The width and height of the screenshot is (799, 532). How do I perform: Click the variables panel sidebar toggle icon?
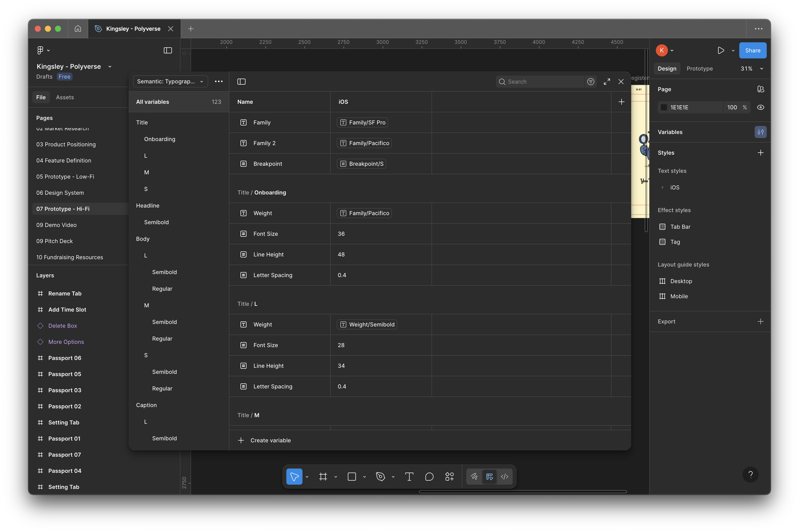241,81
